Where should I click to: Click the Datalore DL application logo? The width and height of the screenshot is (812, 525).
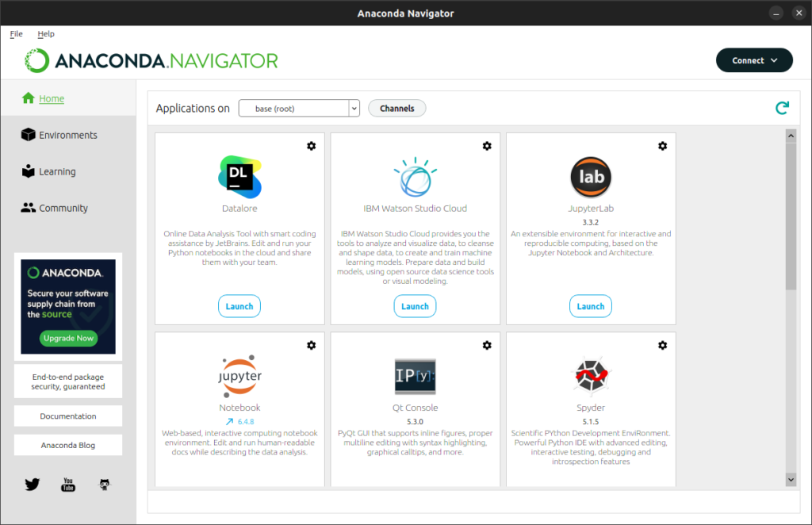click(239, 177)
